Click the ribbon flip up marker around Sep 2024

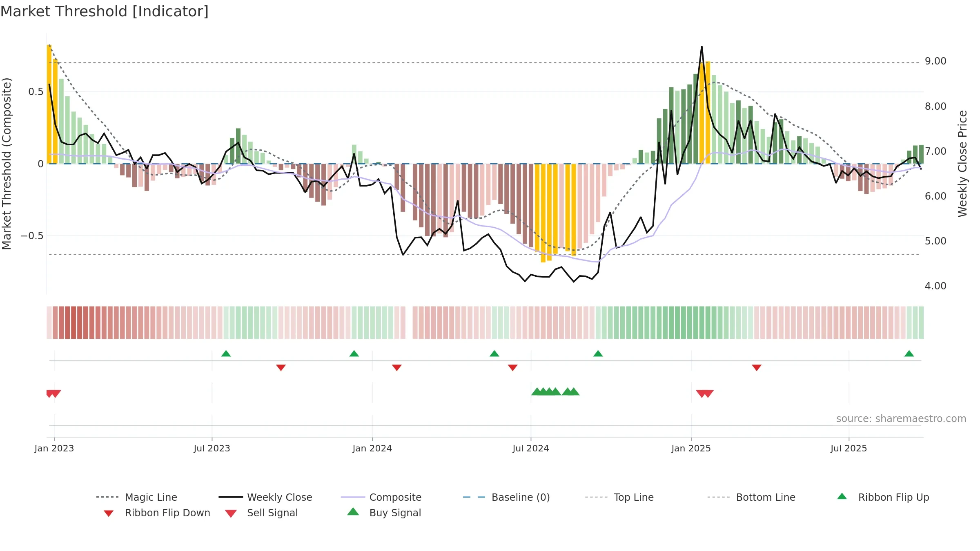(x=598, y=353)
